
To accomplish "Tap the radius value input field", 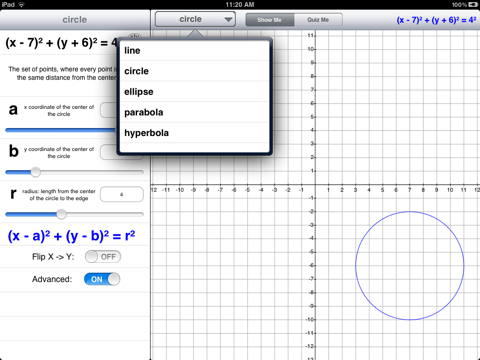I will coord(122,194).
